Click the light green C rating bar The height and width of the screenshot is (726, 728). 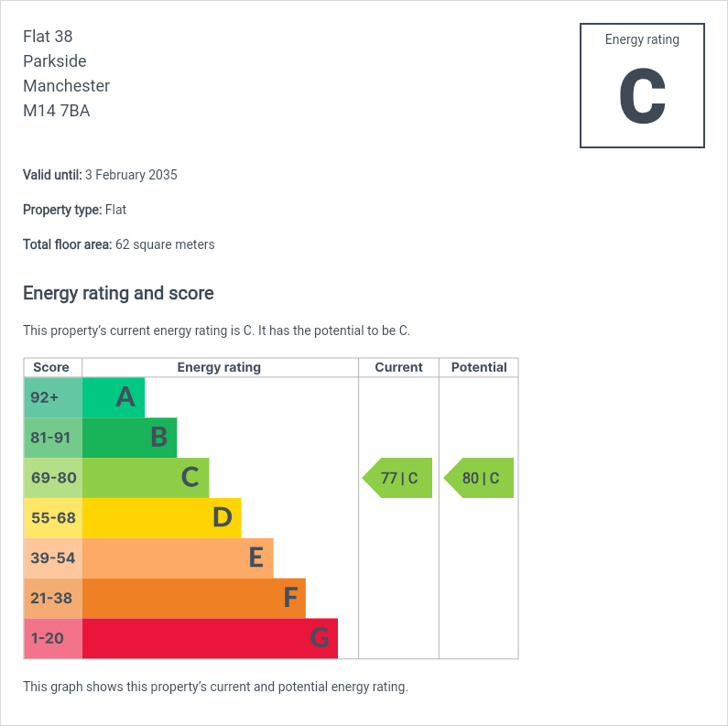coord(146,478)
